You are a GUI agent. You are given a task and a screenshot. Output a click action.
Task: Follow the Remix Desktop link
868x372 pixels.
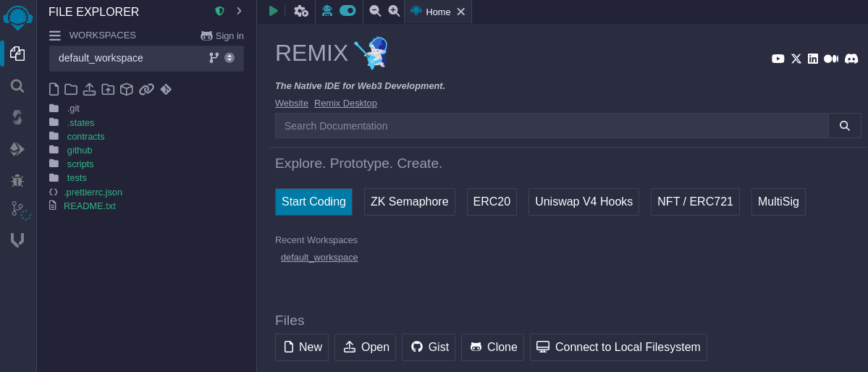[x=345, y=103]
